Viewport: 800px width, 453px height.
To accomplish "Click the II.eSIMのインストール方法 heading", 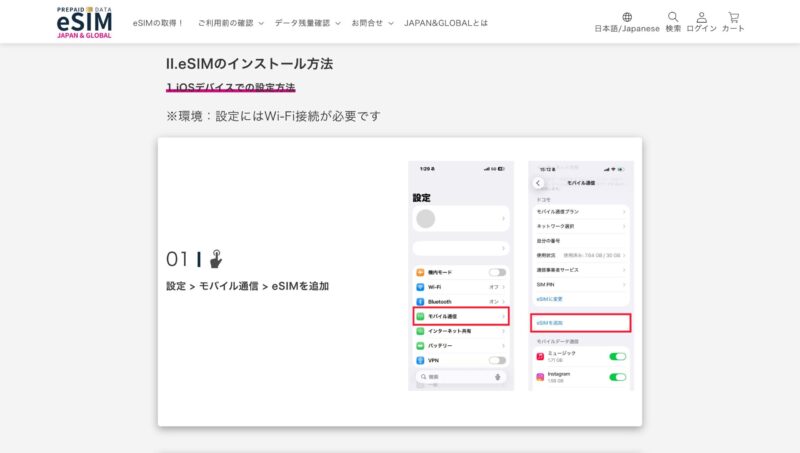I will (x=249, y=64).
